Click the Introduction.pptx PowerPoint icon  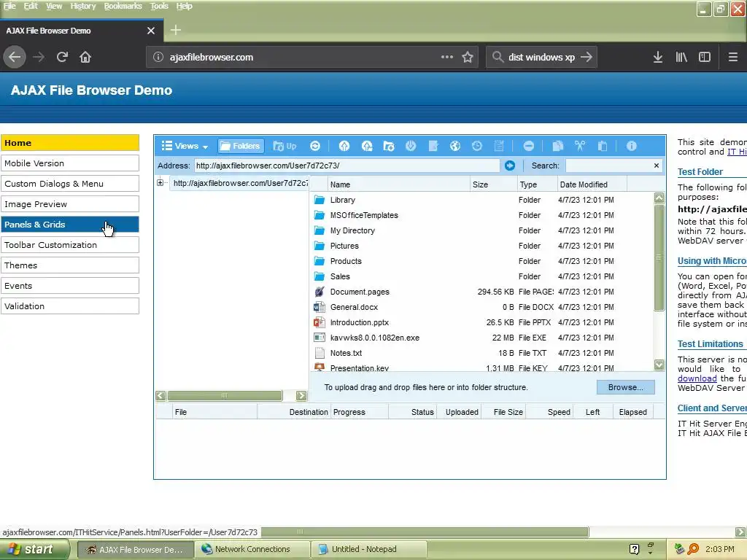(320, 322)
